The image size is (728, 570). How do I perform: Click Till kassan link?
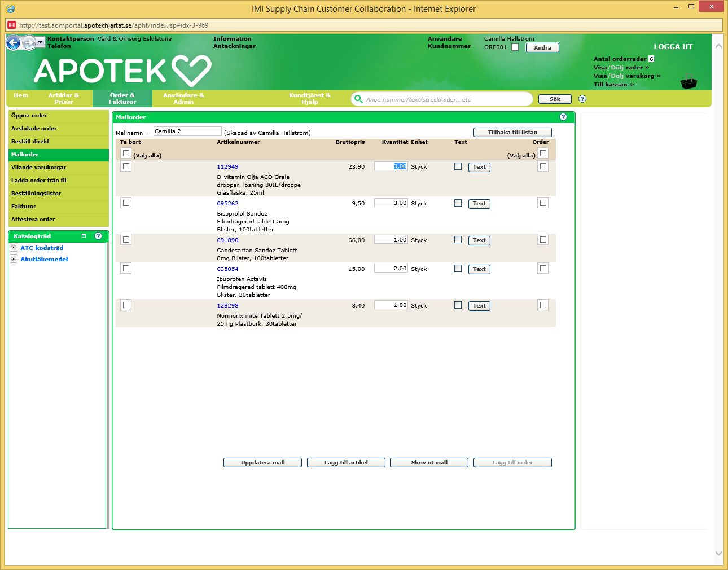613,85
